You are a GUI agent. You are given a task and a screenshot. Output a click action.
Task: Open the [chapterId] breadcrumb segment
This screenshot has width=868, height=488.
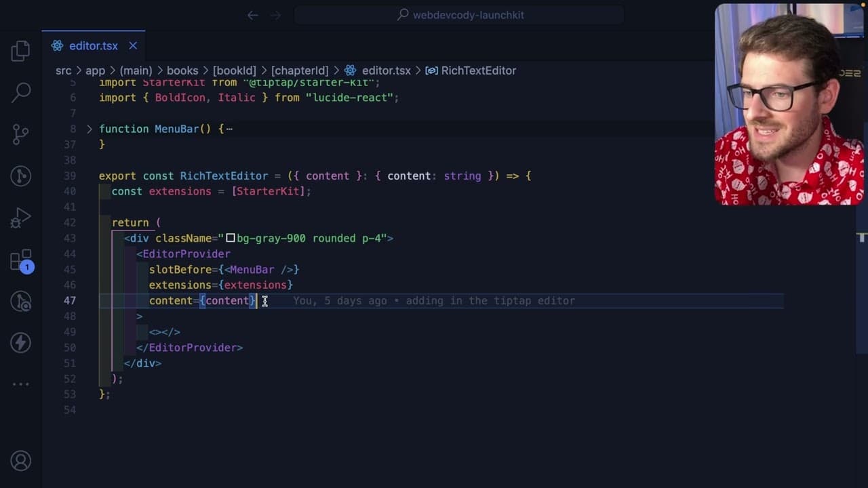(300, 70)
